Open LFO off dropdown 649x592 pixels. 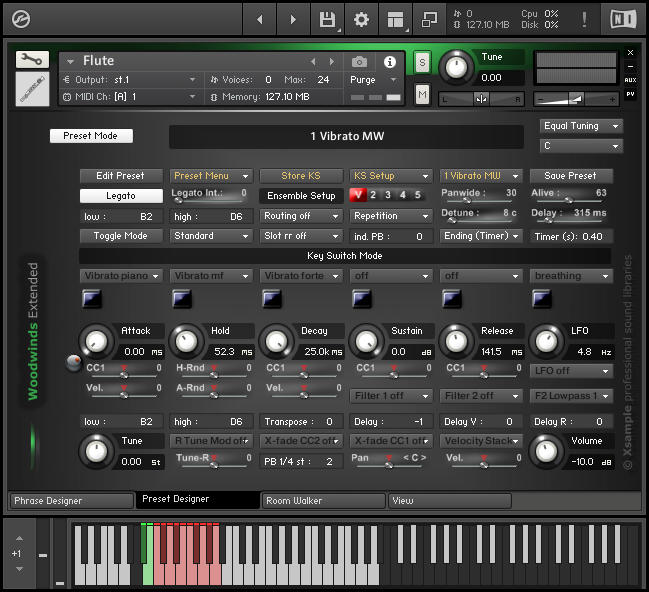(x=571, y=371)
